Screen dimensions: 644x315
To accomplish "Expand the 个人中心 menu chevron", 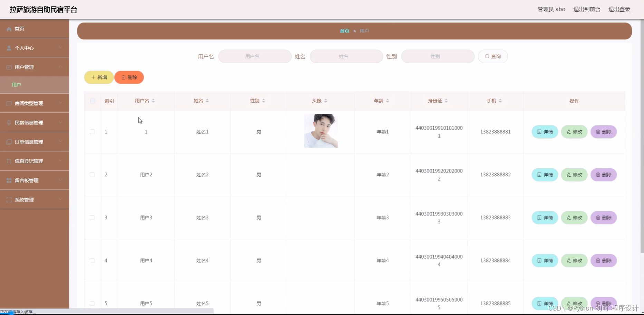I will point(60,48).
